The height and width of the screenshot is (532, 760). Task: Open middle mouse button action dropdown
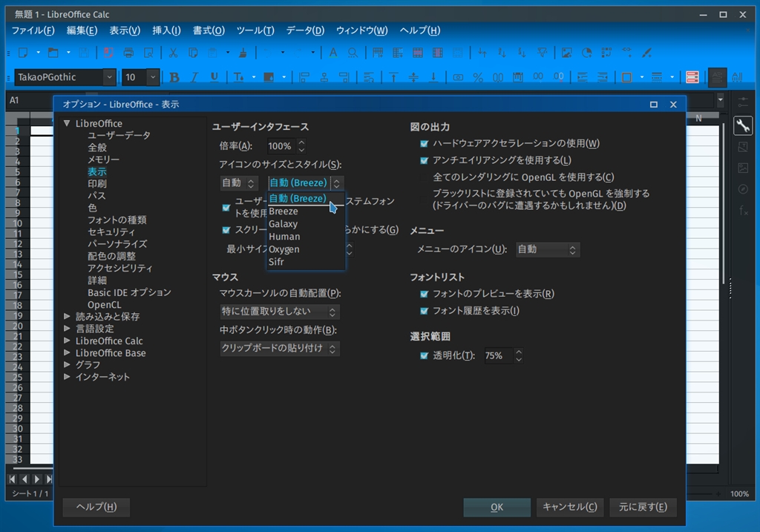tap(280, 349)
